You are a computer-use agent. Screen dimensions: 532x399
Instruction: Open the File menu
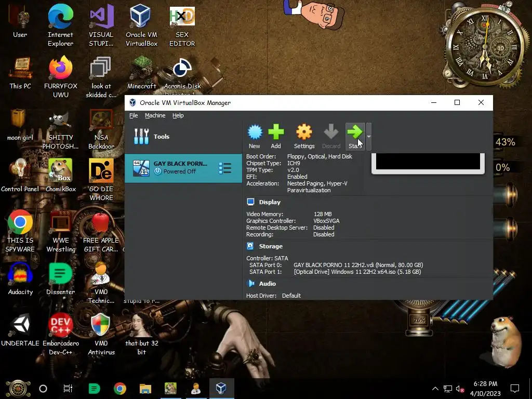click(134, 115)
